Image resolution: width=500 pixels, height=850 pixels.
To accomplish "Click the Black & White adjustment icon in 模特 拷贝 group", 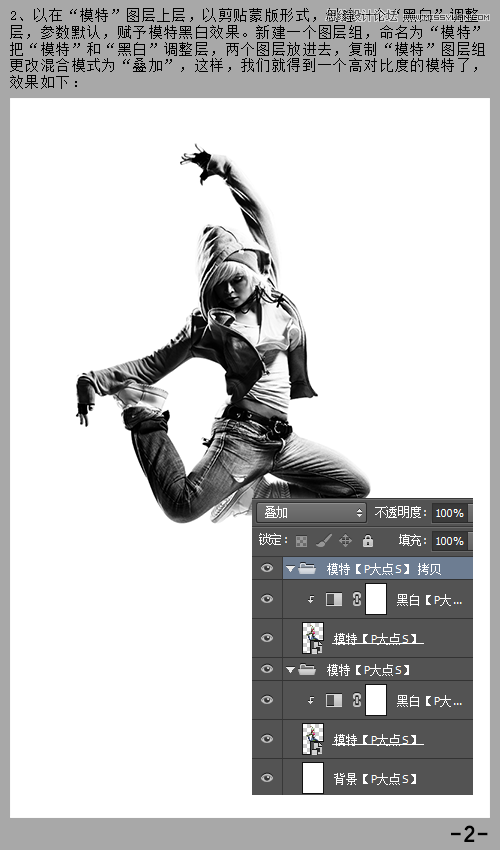I will (334, 599).
